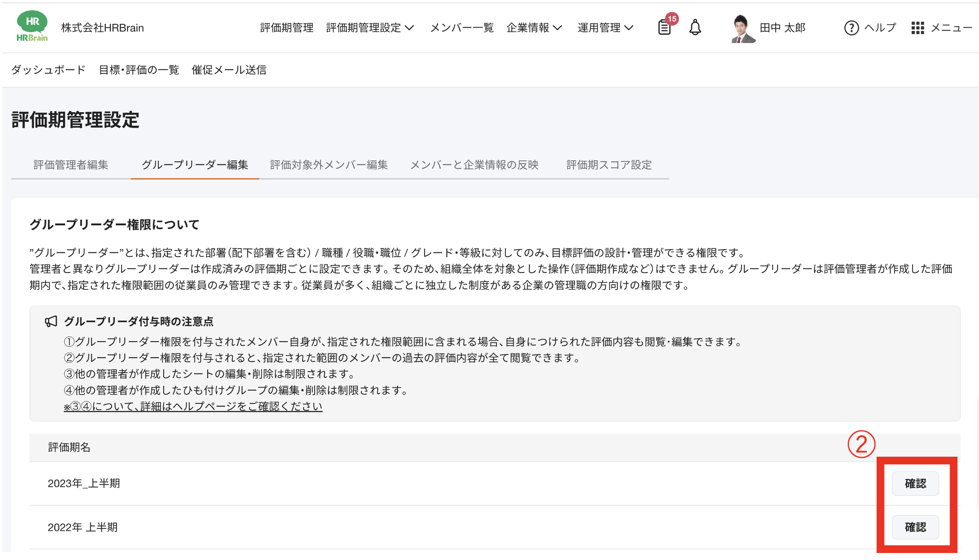
Task: Open the notification bell icon
Action: [x=695, y=28]
